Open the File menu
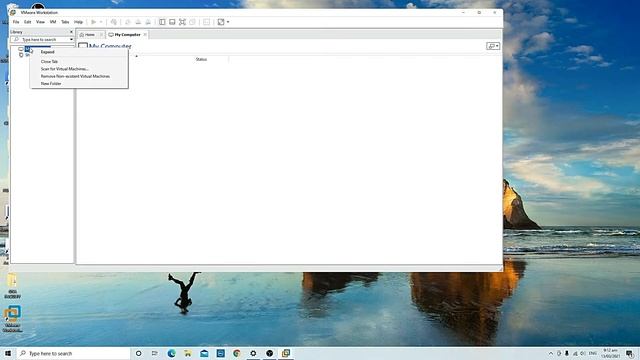Screen dimensions: 640x360 (16, 22)
